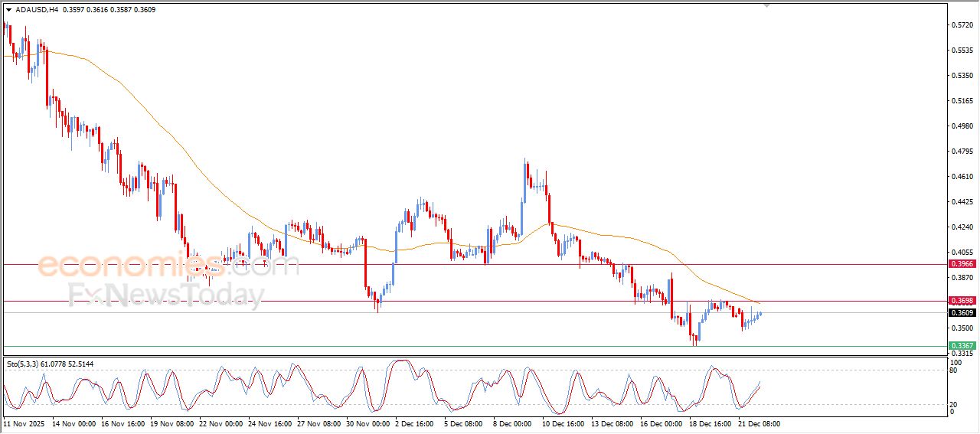Click the economies.com watermark logo
980x434 pixels.
[168, 266]
